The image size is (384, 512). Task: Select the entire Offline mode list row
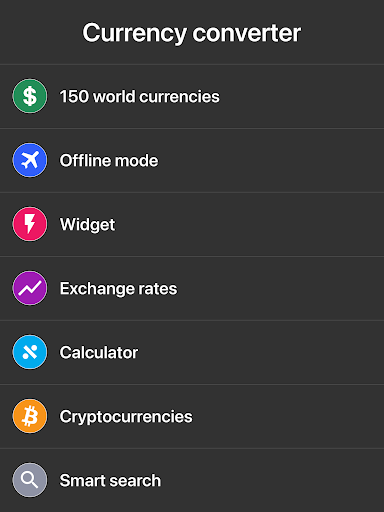click(x=192, y=160)
